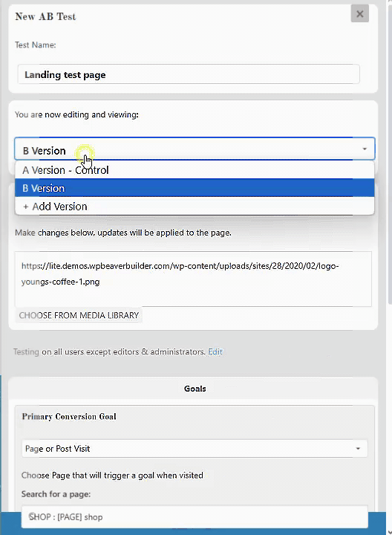Pick '+ Add Version' in the dropdown
Viewport: 392px width, 535px height.
click(x=195, y=206)
